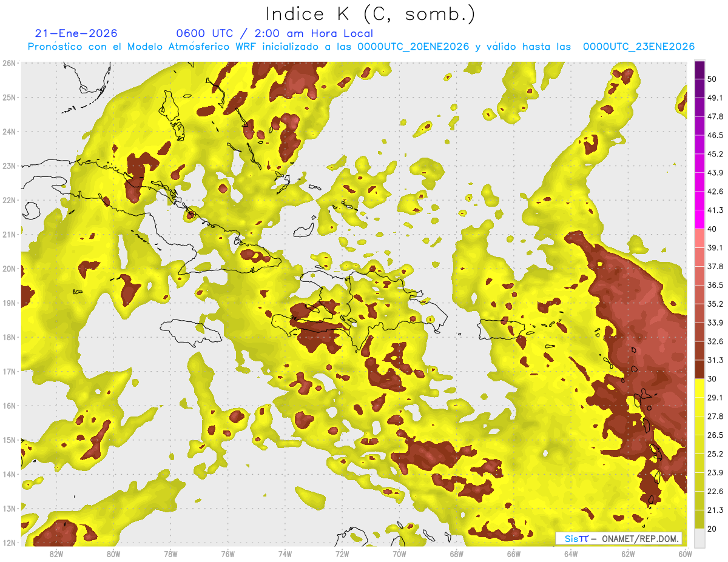728x562 pixels.
Task: Click the color bar value "27.8"
Action: coord(715,416)
